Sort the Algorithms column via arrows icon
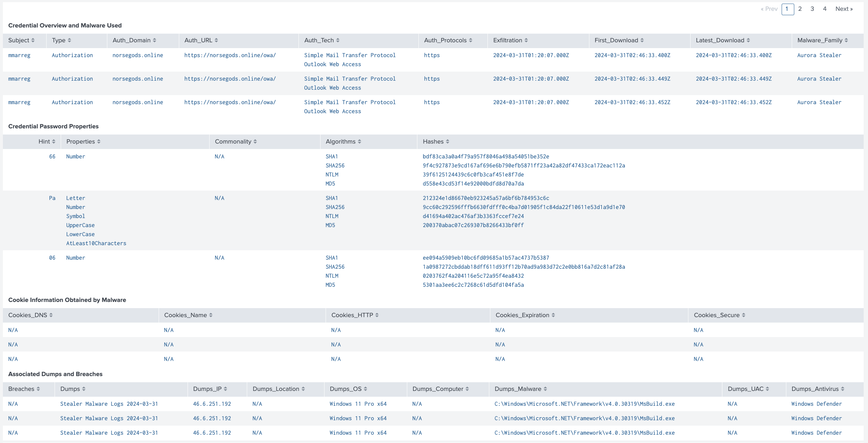 tap(359, 142)
